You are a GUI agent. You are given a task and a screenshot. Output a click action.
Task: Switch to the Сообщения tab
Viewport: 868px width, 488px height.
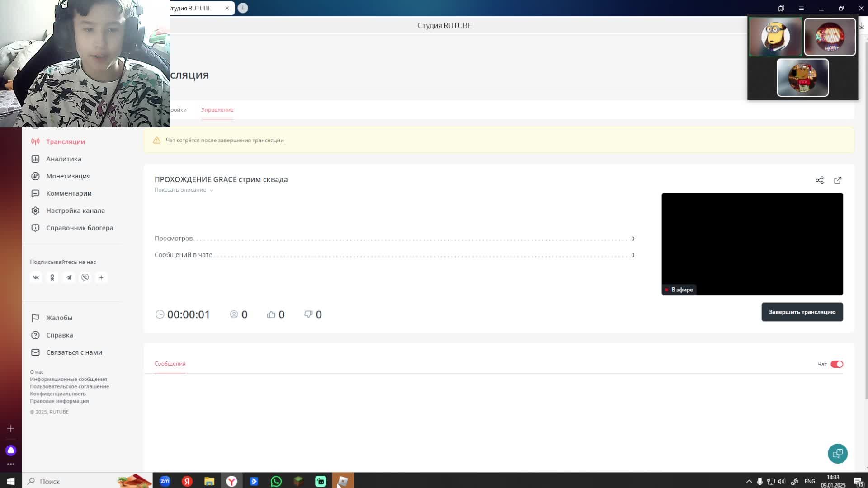pos(170,364)
